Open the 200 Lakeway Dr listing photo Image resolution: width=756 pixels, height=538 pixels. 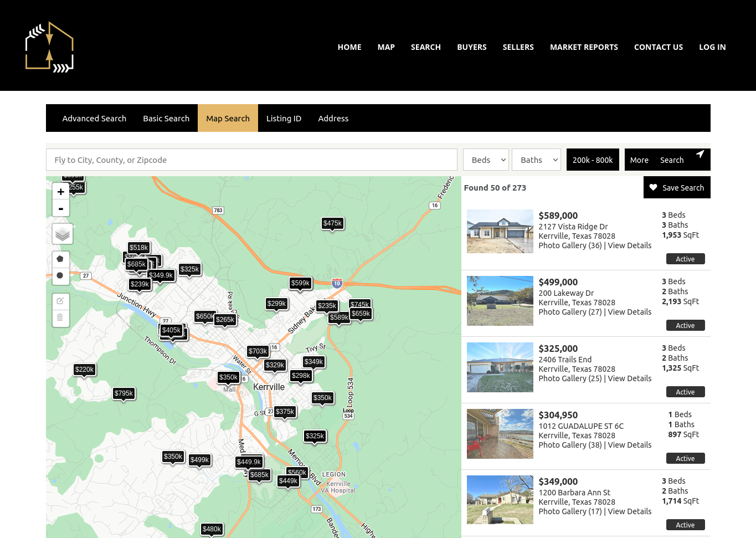[500, 301]
